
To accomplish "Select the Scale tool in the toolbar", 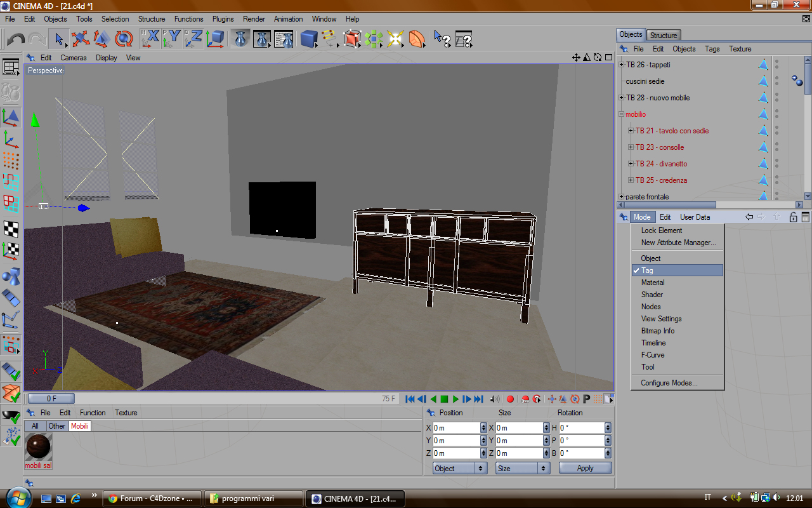I will click(x=102, y=39).
